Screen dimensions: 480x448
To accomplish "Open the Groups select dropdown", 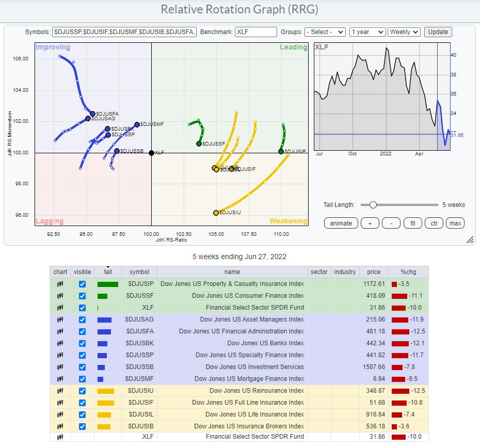I will [325, 32].
